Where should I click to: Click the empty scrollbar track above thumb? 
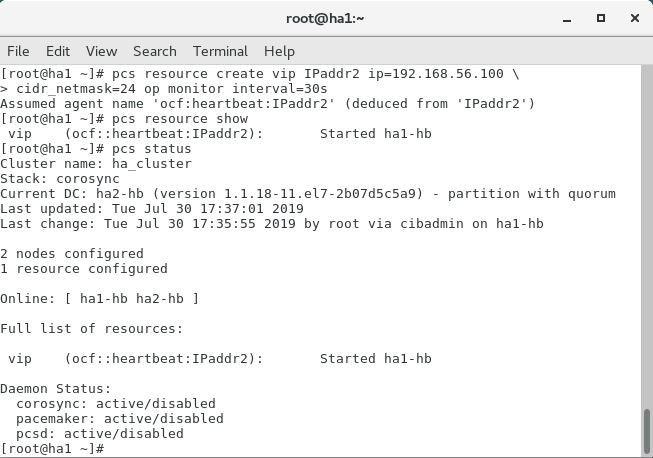(x=647, y=236)
